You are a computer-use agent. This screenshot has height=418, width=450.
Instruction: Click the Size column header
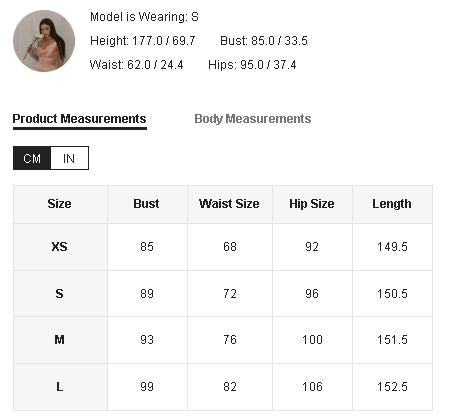point(60,204)
